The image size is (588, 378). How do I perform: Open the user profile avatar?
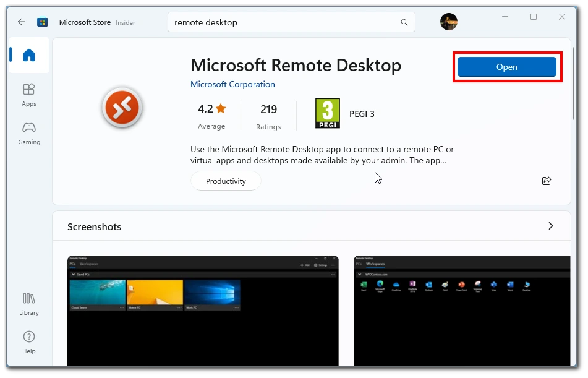tap(448, 22)
